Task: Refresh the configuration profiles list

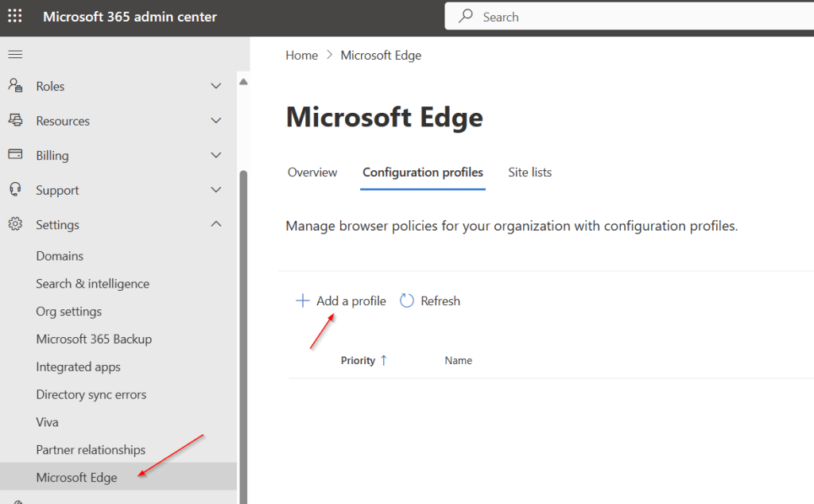Action: coord(429,300)
